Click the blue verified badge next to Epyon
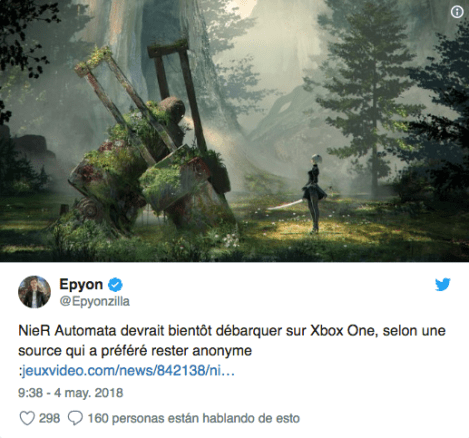The image size is (469, 438). (115, 284)
